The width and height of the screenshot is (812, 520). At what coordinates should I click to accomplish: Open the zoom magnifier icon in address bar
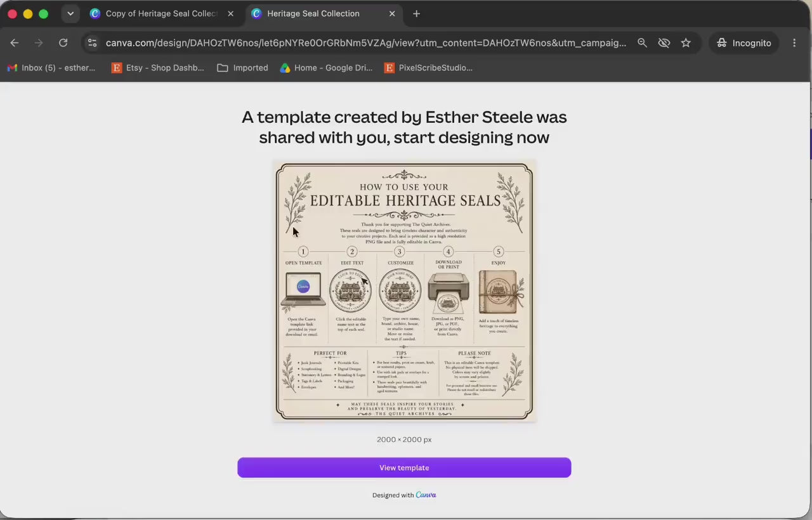(x=642, y=42)
